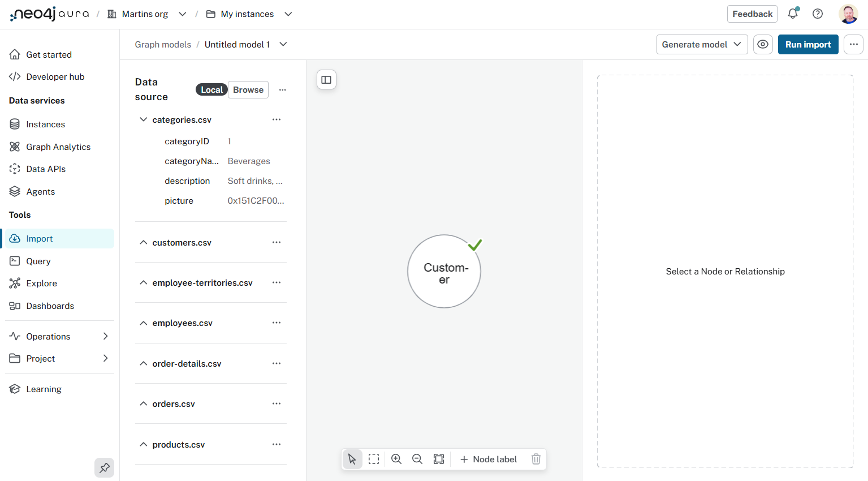Open the Generate model dropdown

point(702,44)
